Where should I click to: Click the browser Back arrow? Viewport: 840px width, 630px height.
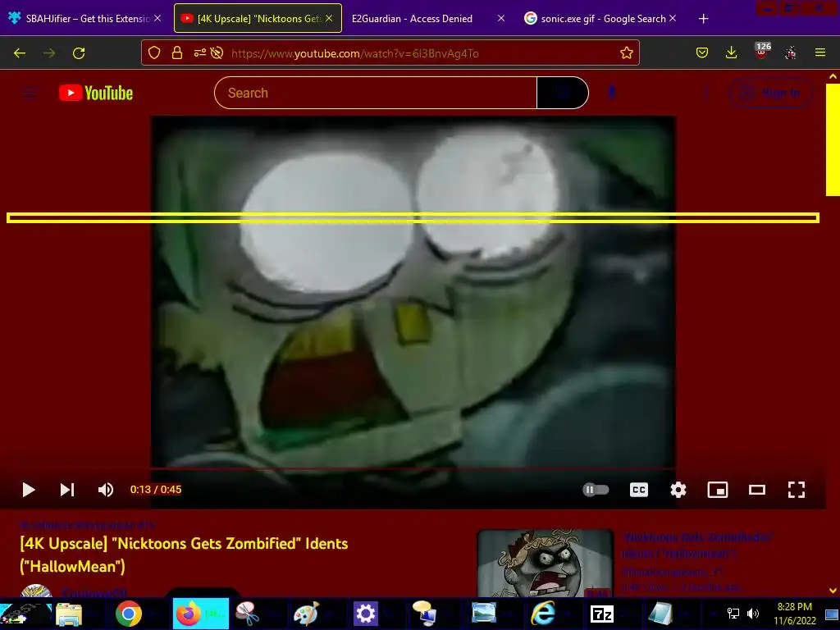click(x=20, y=53)
